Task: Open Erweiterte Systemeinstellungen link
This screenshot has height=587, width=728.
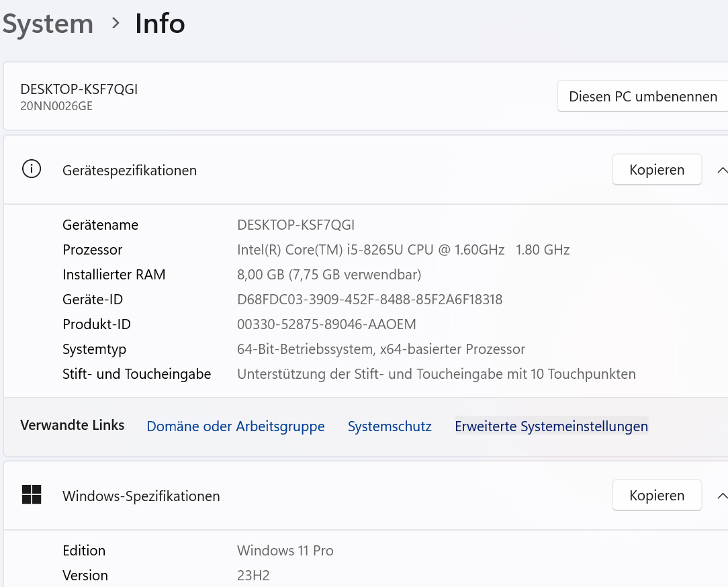Action: click(551, 426)
